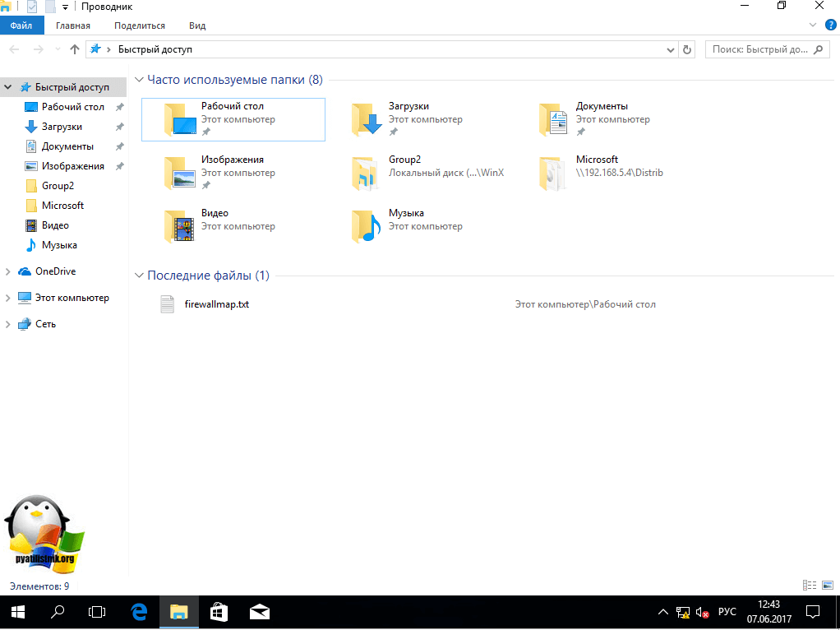Select Group2 folder tile icon
The width and height of the screenshot is (840, 630).
366,174
